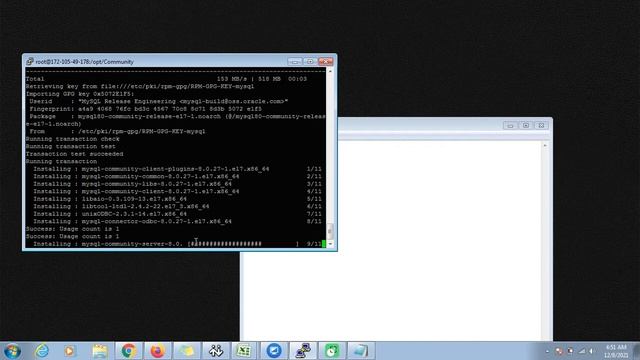Click the terminal scrollbar thumb
Image resolution: width=640 pixels, height=360 pixels.
(x=330, y=231)
